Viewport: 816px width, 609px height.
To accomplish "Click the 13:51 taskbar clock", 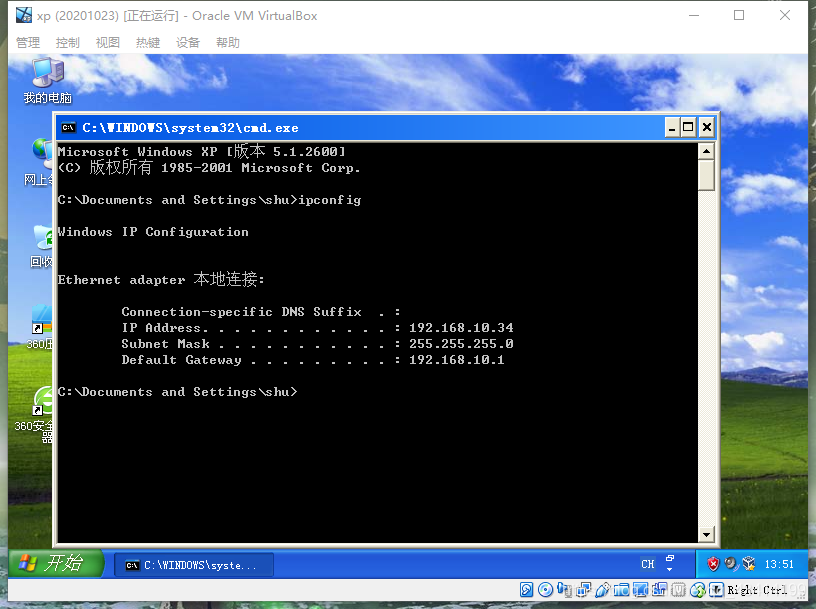I will pos(779,564).
